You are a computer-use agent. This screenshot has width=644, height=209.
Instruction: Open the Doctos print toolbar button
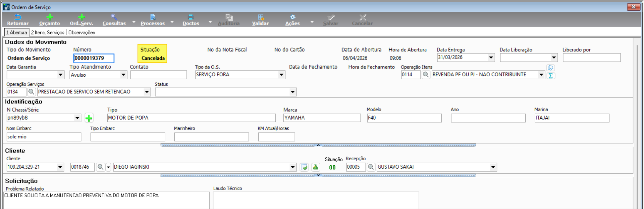click(191, 20)
